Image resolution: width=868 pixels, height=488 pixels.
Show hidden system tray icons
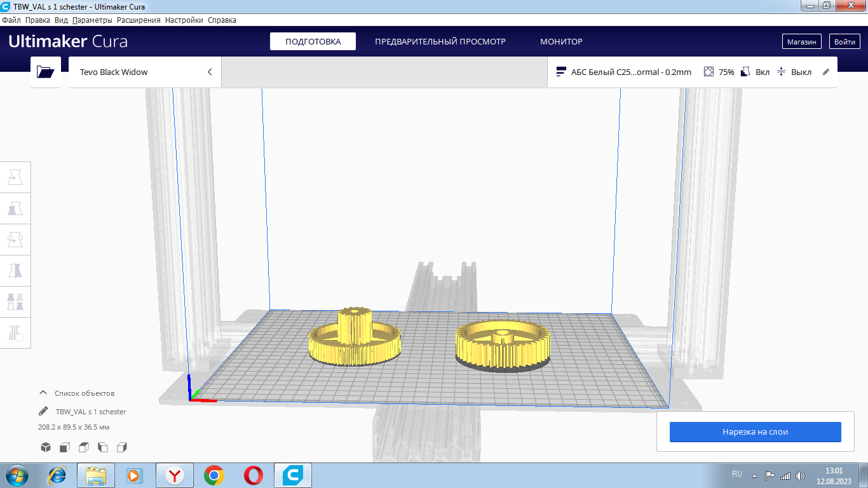(x=755, y=475)
